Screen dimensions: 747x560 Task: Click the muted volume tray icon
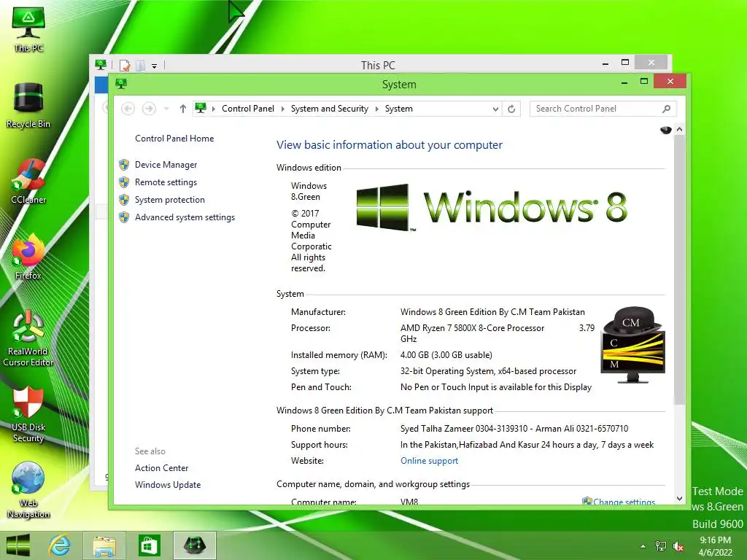[678, 546]
